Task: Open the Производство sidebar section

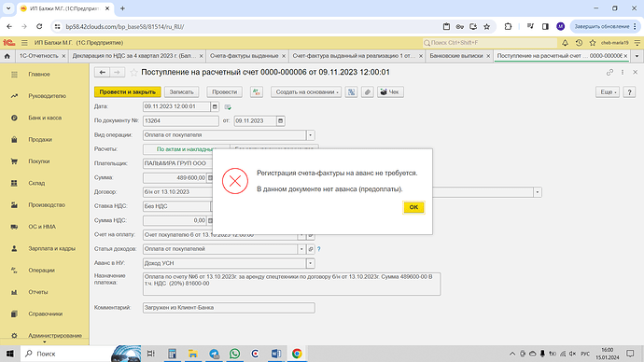Action: pyautogui.click(x=47, y=205)
